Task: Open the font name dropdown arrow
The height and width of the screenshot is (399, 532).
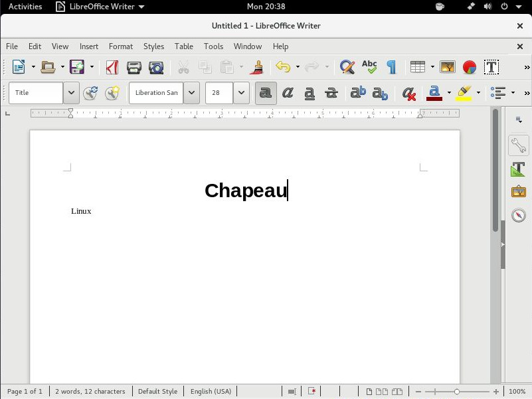Action: (191, 93)
